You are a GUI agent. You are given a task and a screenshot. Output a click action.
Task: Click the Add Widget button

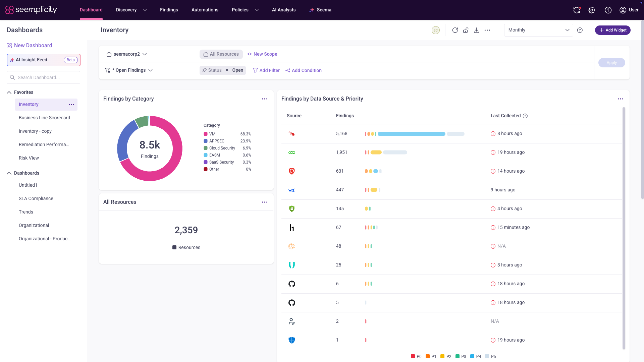[612, 30]
